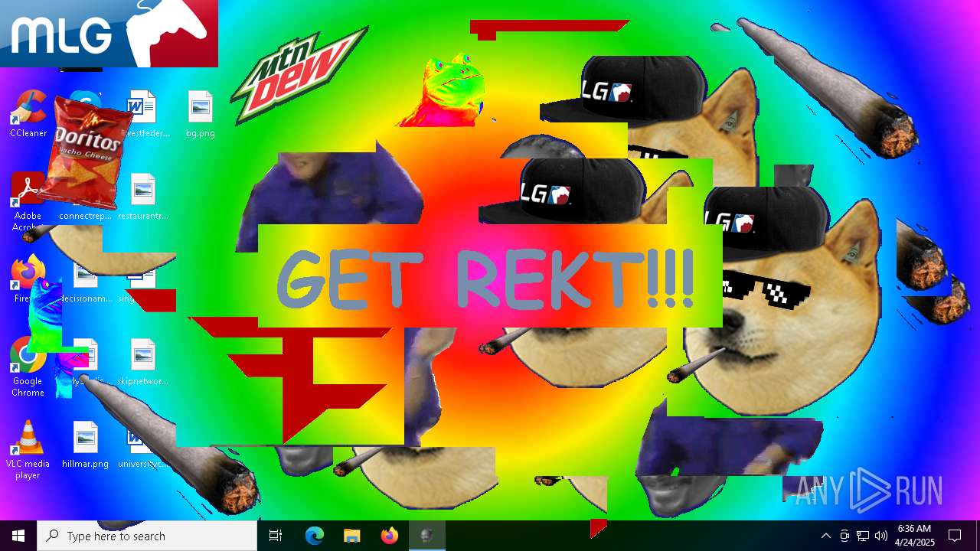Open the network status tray icon
The image size is (980, 551).
(863, 536)
